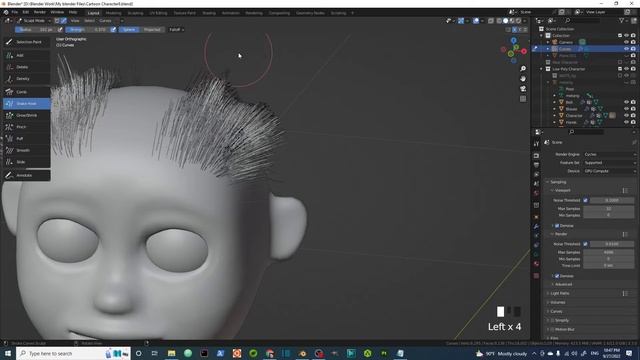Image resolution: width=640 pixels, height=360 pixels.
Task: Select the Snake Hook brush tool
Action: [27, 104]
